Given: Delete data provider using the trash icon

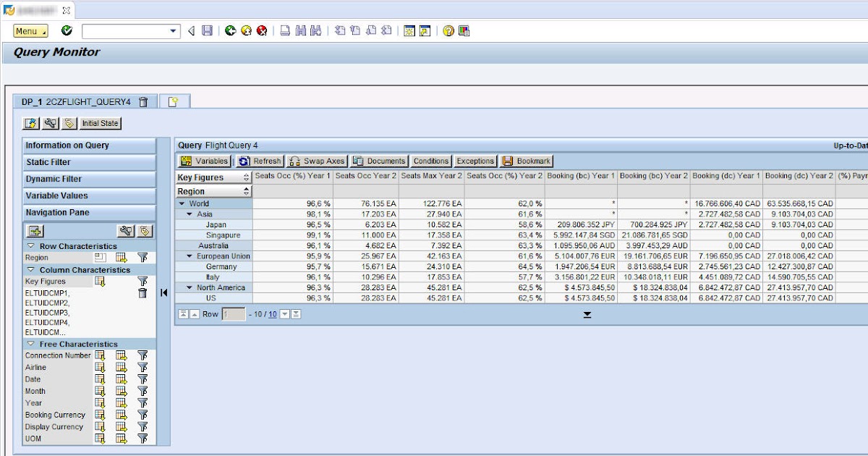Looking at the screenshot, I should [x=144, y=102].
